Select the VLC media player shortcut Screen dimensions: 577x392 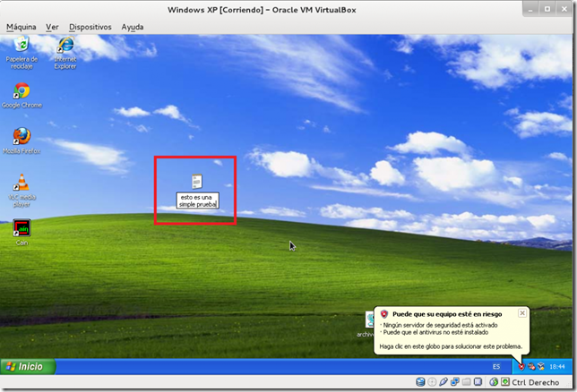[22, 190]
